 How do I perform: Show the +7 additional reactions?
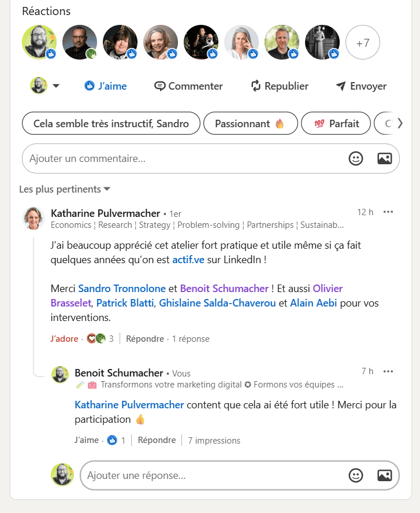362,43
